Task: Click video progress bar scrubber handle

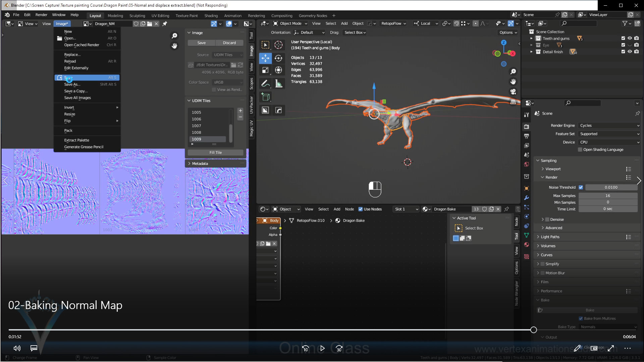Action: pos(534,330)
